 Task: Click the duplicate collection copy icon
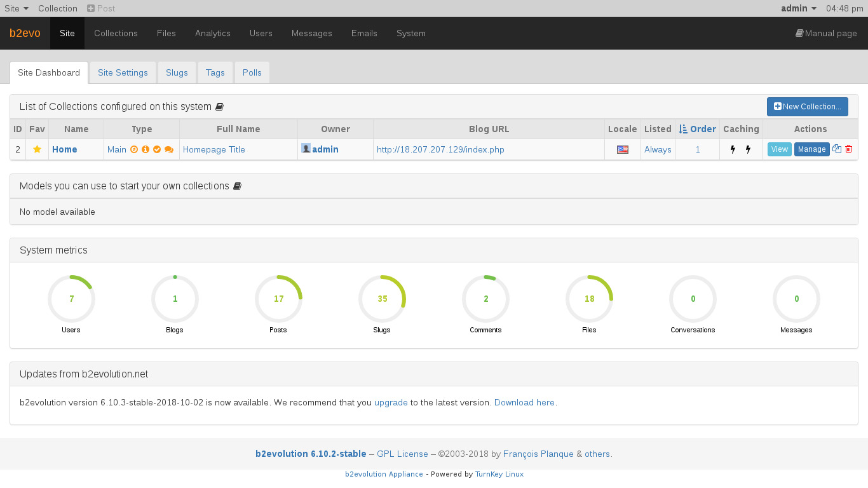[x=837, y=149]
